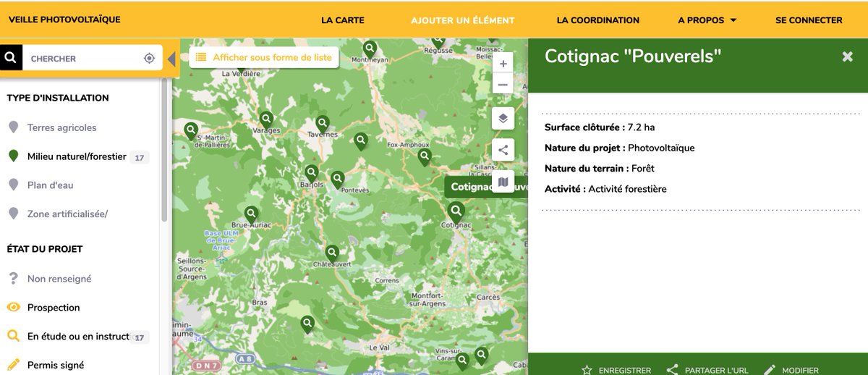
Task: Click the black search magnifier icon
Action: pyautogui.click(x=11, y=57)
